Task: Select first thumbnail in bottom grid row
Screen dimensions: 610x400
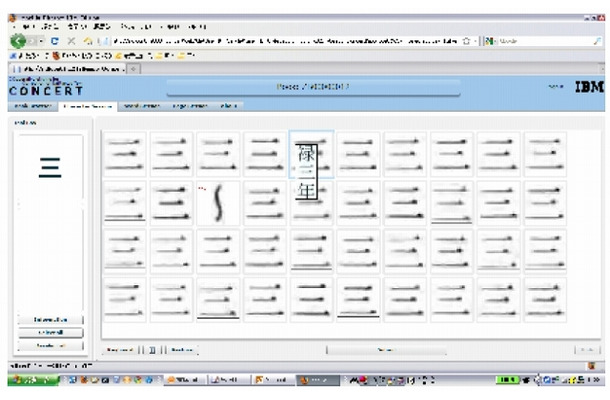Action: click(124, 300)
